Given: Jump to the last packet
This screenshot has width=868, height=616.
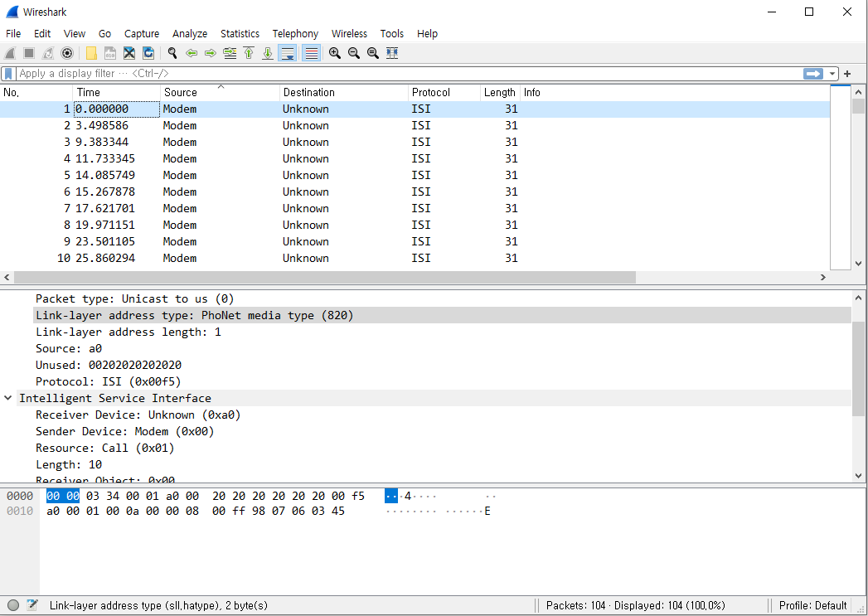Looking at the screenshot, I should tap(268, 53).
